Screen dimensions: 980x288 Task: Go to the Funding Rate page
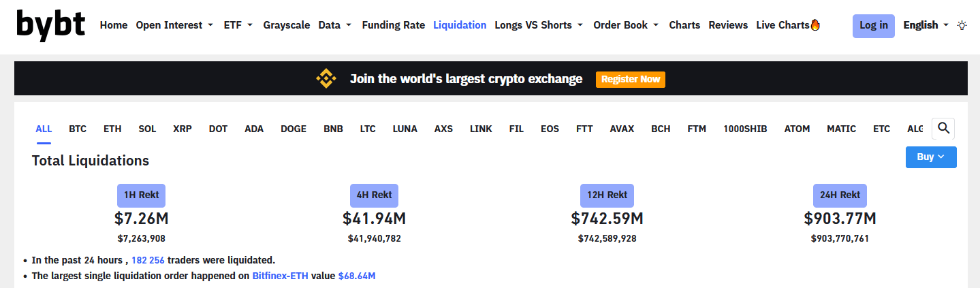pos(393,25)
